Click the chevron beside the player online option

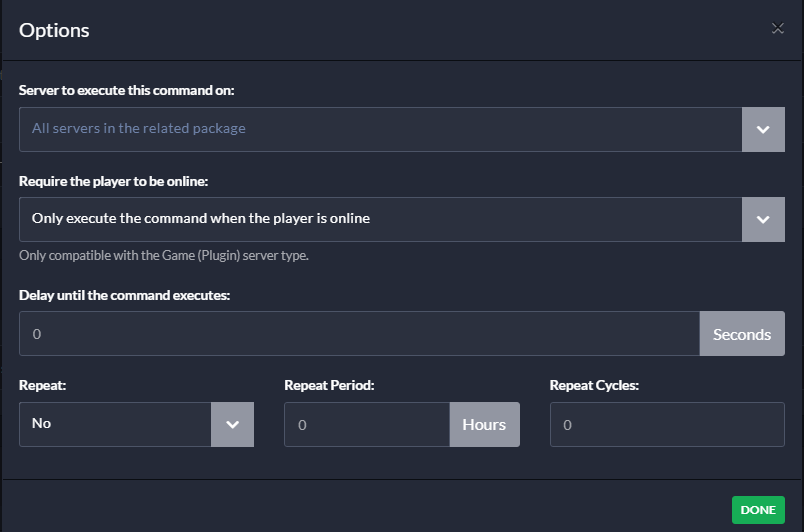(763, 219)
